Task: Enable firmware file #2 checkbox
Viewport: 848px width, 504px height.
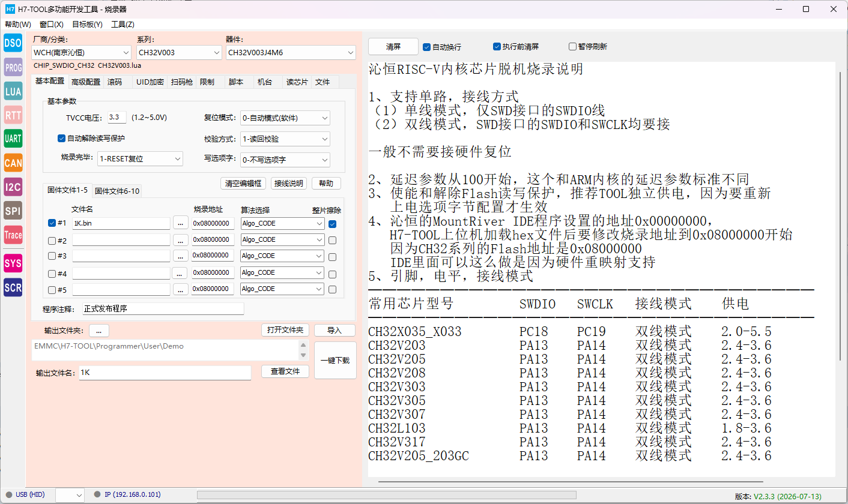Action: (x=52, y=241)
